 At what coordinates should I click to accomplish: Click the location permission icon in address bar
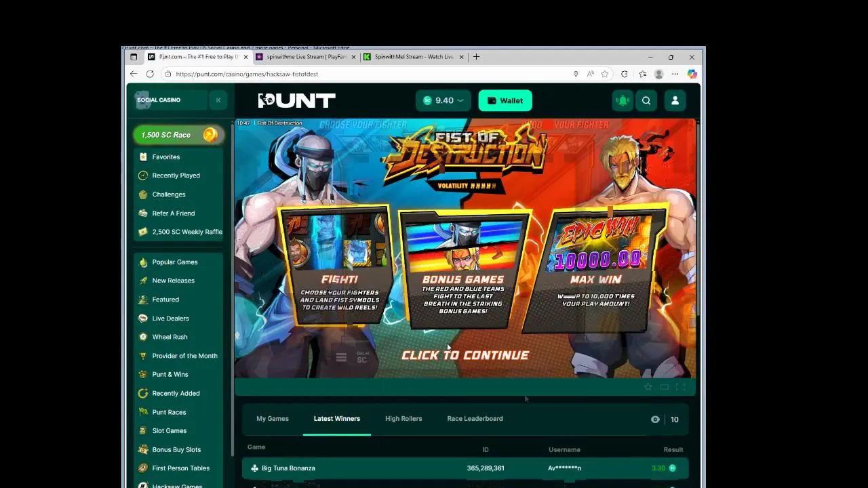[576, 74]
